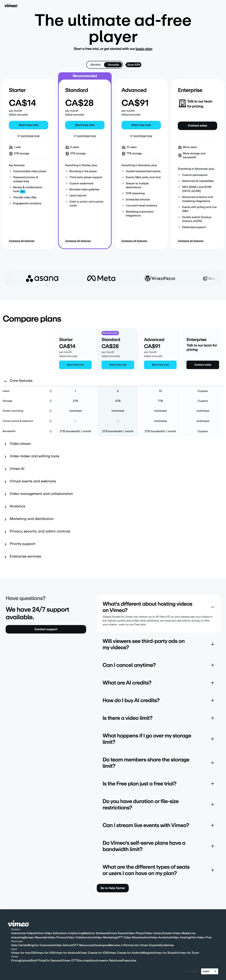
Task: Click the Contact support button
Action: coord(46,629)
